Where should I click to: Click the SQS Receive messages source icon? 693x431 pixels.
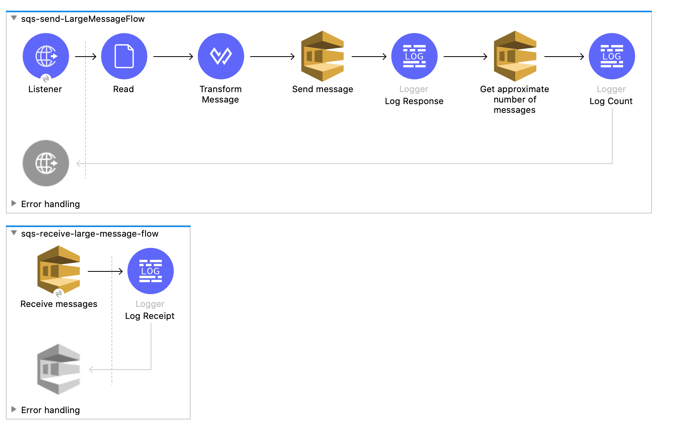[58, 271]
